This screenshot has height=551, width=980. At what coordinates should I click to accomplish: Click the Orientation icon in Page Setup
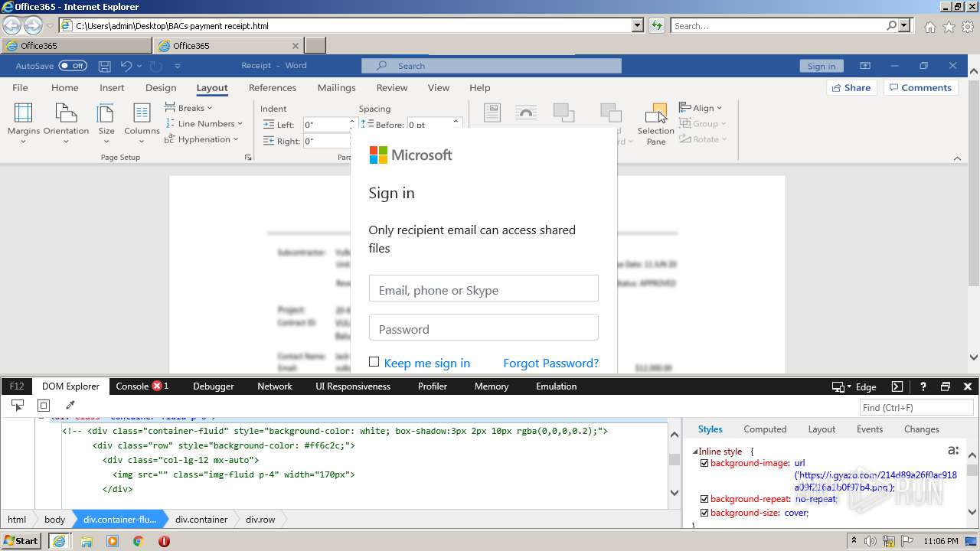click(66, 113)
